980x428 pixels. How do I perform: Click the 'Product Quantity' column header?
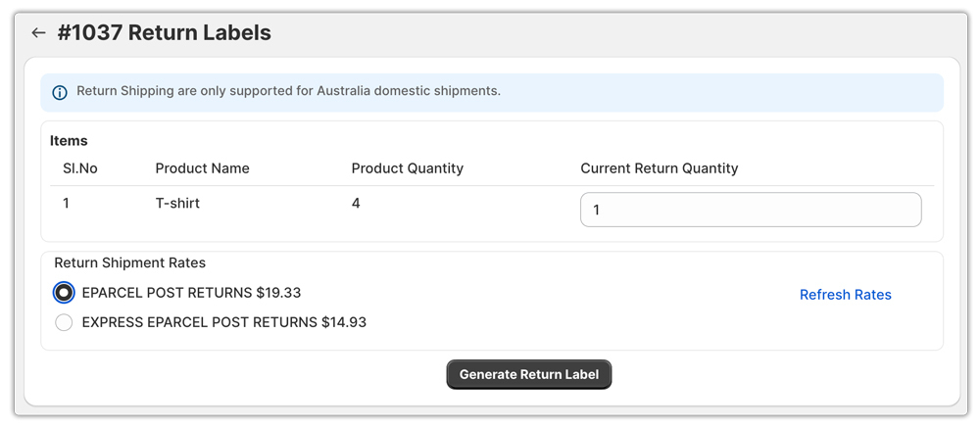[408, 168]
